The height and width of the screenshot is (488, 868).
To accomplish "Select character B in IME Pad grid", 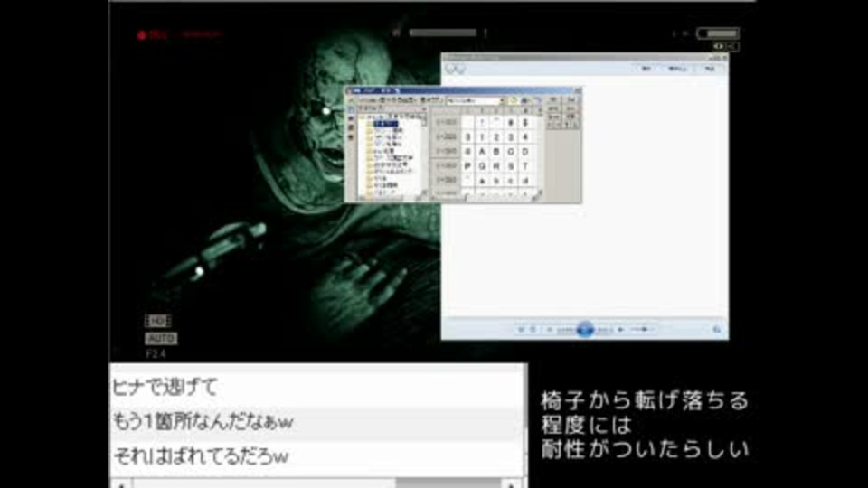I will [496, 152].
